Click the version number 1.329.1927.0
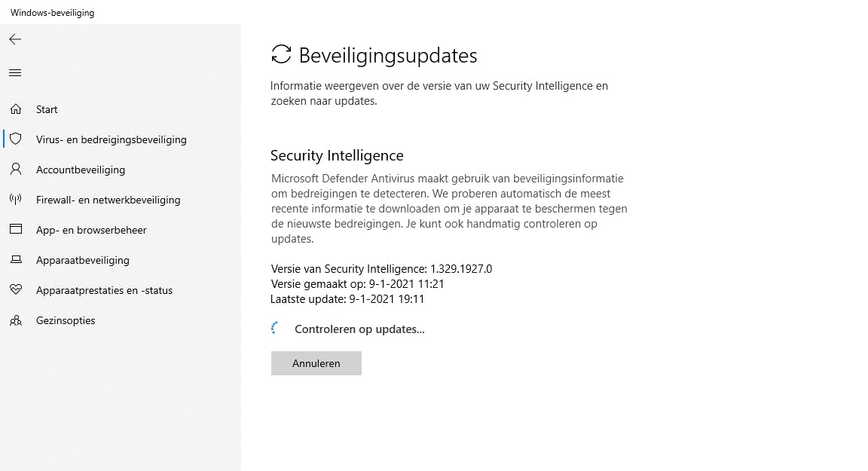Image resolution: width=868 pixels, height=471 pixels. click(x=460, y=268)
